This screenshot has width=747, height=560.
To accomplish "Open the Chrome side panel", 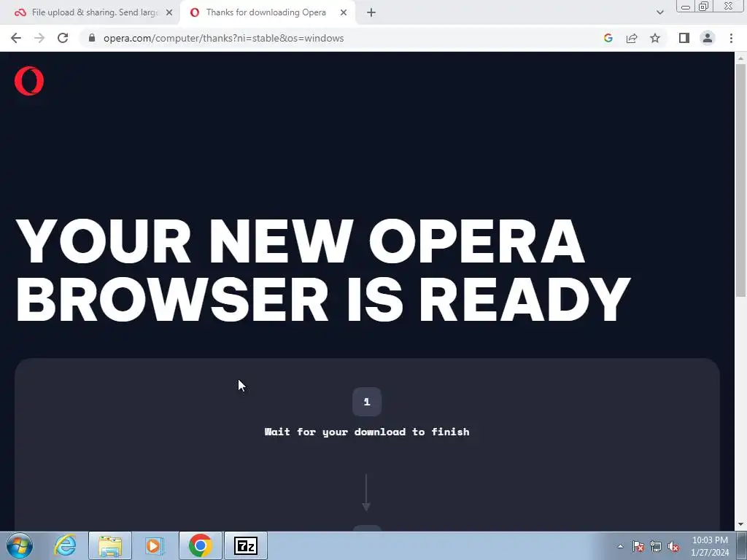I will coord(684,38).
